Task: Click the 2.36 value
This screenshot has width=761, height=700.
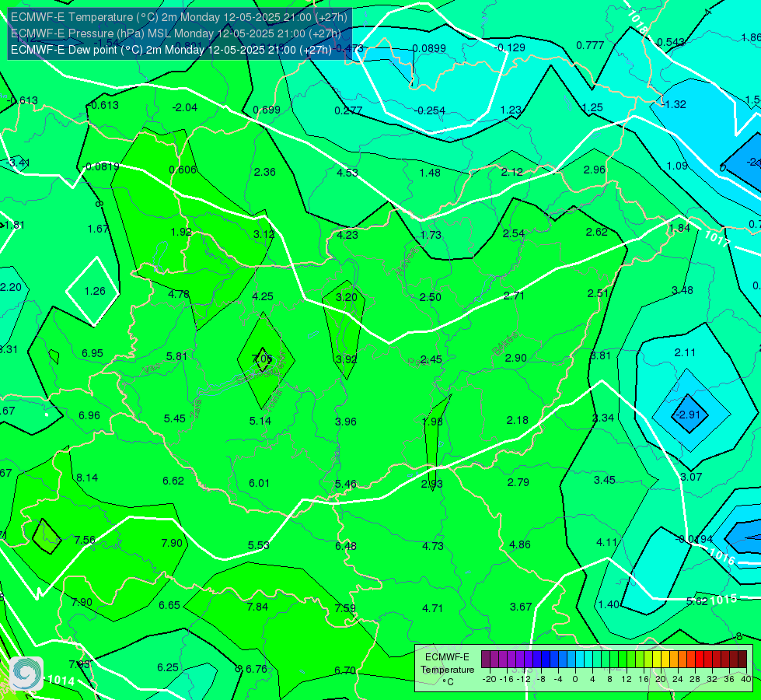Action: pos(264,172)
